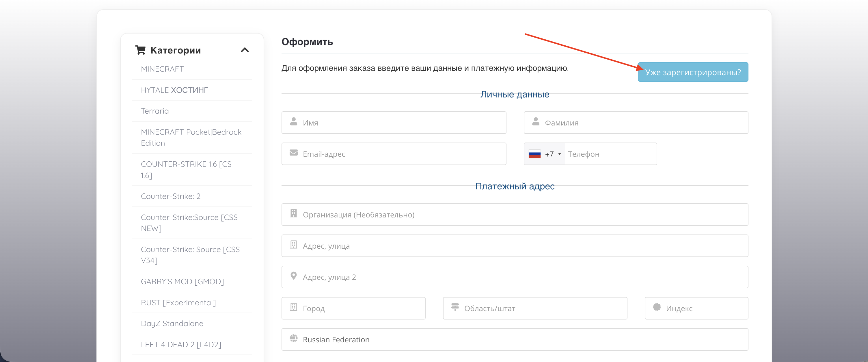
Task: Click the Уже зарегистрированы? button
Action: pos(692,72)
